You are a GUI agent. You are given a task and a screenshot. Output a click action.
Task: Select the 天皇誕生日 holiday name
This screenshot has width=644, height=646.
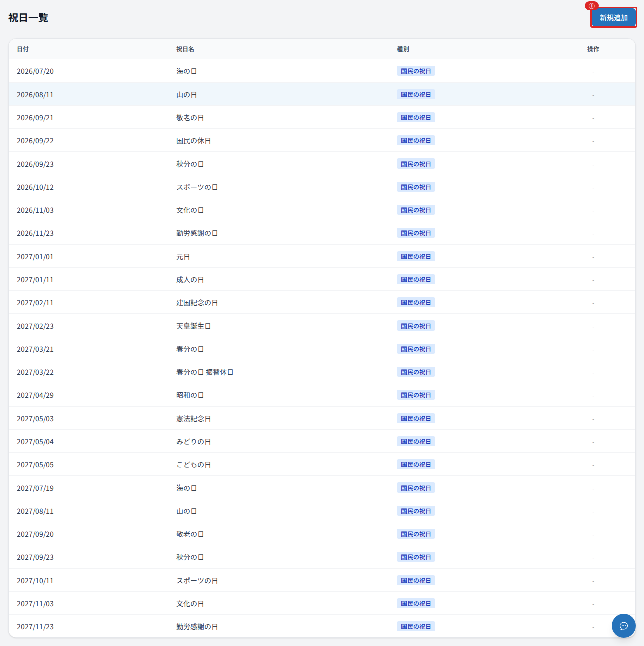(x=194, y=326)
